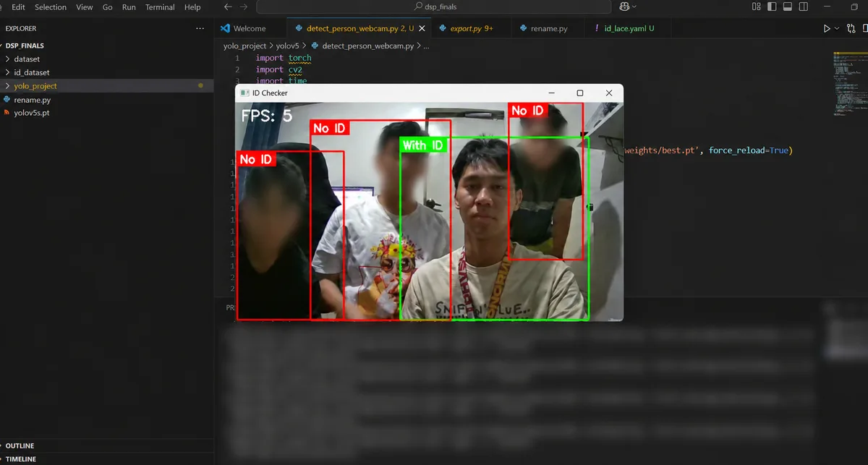868x465 pixels.
Task: Click the dsp_finals command center search box
Action: [x=434, y=7]
